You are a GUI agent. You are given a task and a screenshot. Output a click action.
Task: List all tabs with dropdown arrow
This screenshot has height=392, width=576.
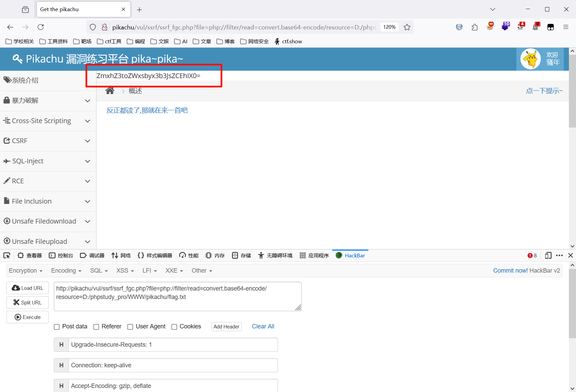[493, 9]
